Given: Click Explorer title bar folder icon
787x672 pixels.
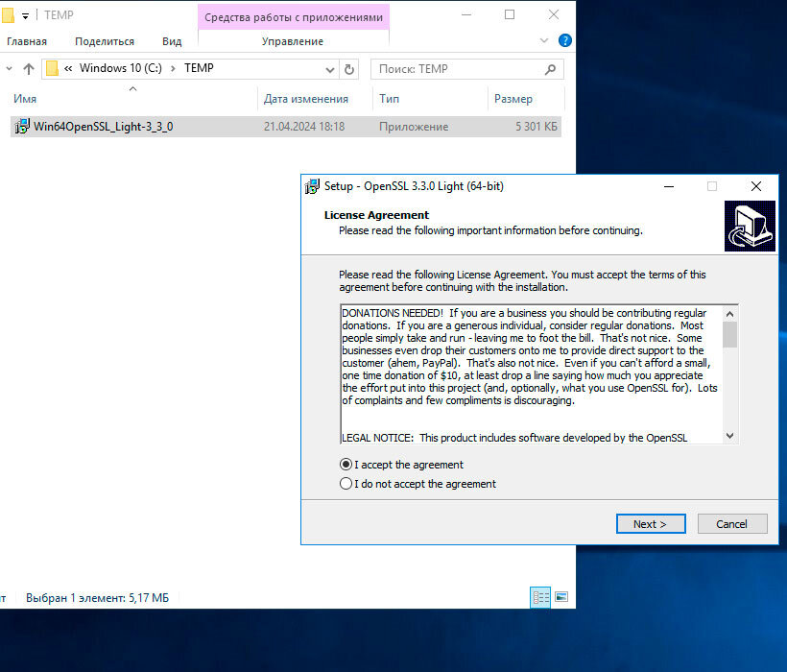Looking at the screenshot, I should pyautogui.click(x=7, y=15).
